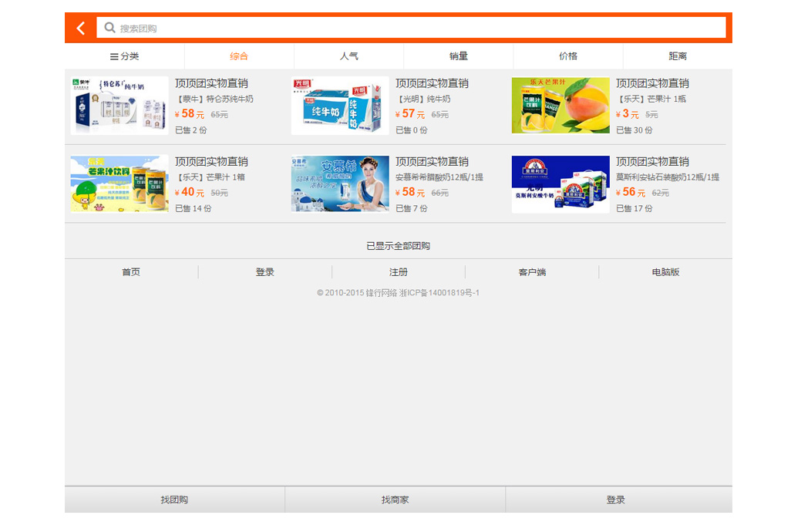Switch to 电脑版 desktop version

(x=665, y=272)
